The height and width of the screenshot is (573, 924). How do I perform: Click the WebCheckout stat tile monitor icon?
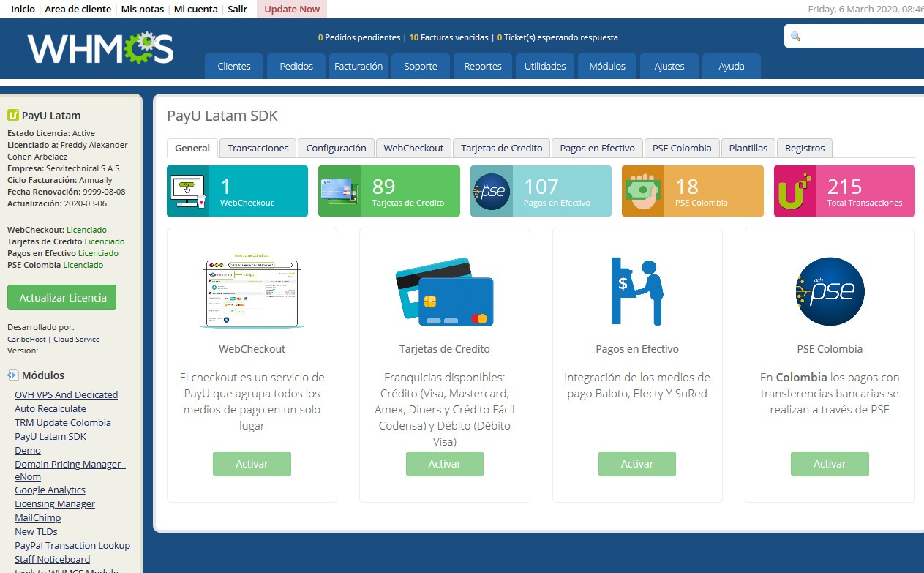pos(188,191)
